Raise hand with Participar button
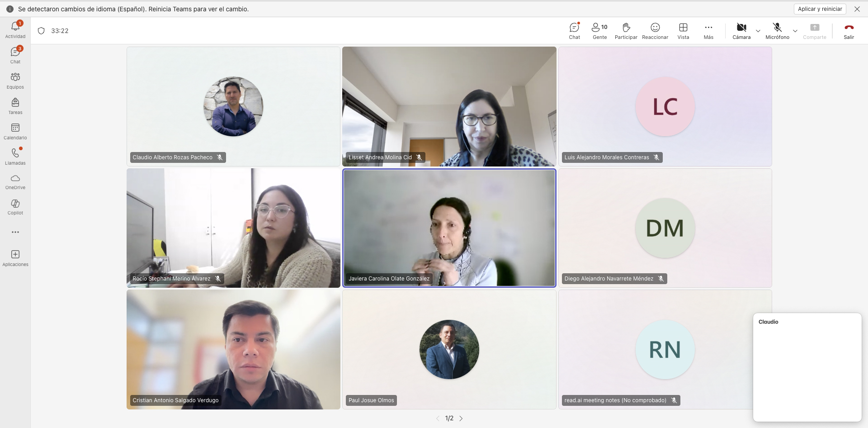The height and width of the screenshot is (428, 868). pos(626,31)
